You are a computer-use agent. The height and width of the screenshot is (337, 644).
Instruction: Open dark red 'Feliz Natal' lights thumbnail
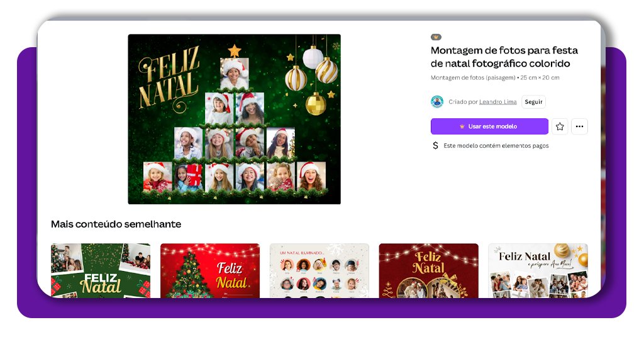[428, 270]
